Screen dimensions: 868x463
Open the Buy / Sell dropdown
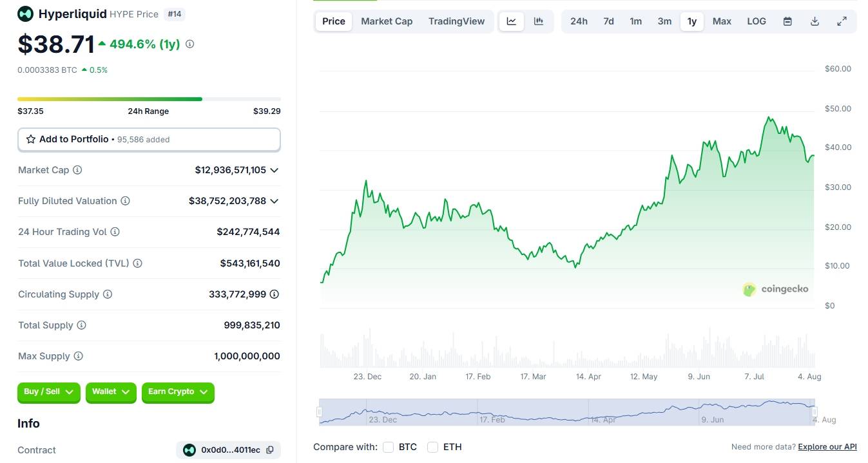tap(49, 392)
